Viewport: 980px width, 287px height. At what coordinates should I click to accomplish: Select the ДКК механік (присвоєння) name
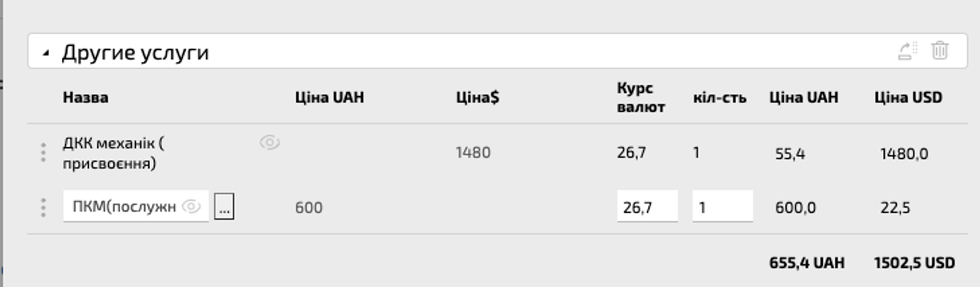coord(113,153)
